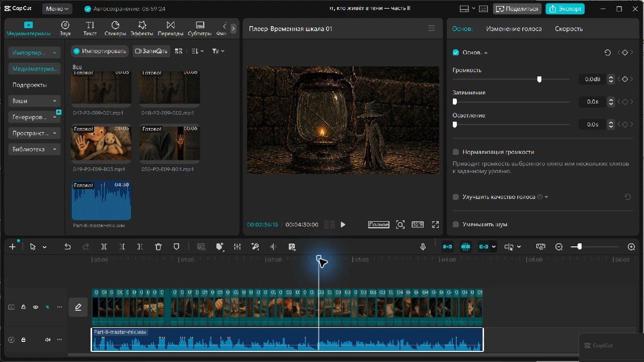The height and width of the screenshot is (362, 644).
Task: Enable Уменьшить шум checkbox
Action: [456, 224]
